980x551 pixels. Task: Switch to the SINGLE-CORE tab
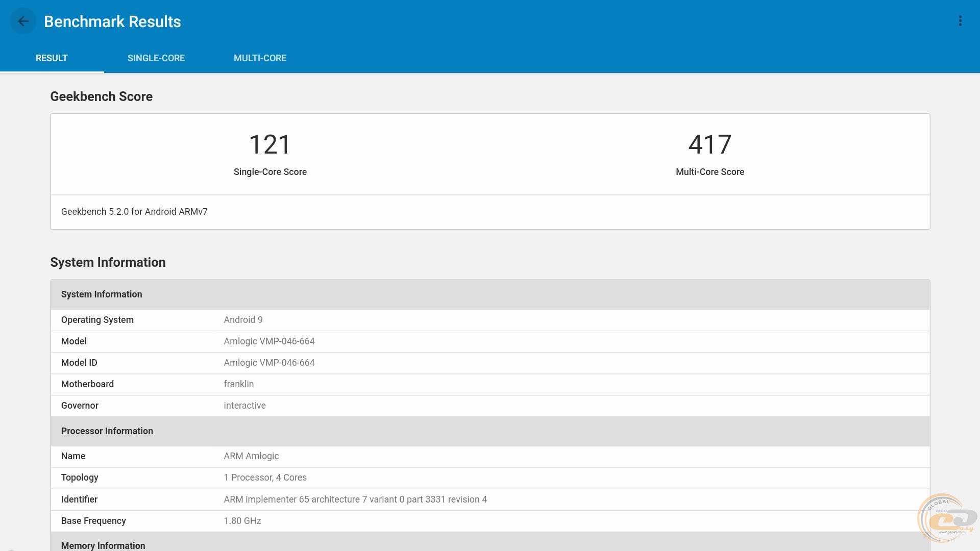click(x=156, y=58)
